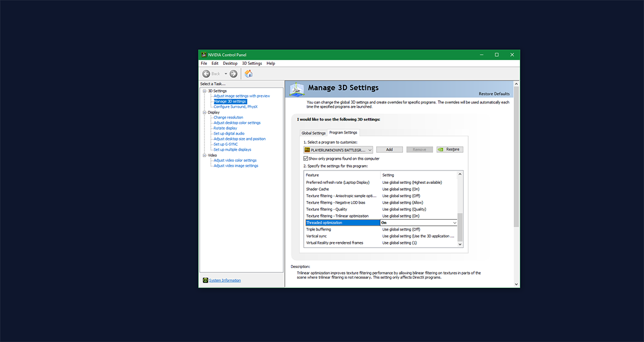Screen dimensions: 644x342
Task: Open Adjust video image settings
Action: coord(236,166)
